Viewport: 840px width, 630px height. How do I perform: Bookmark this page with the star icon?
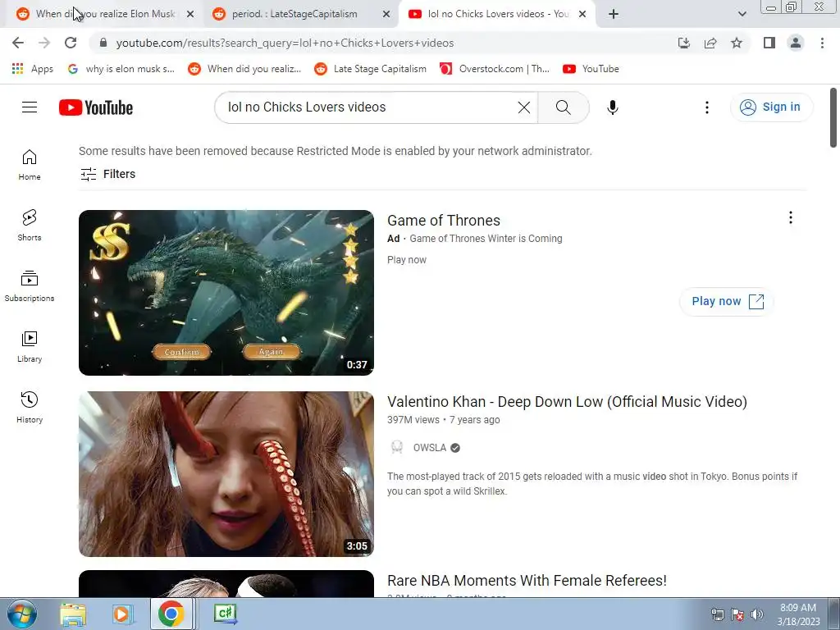tap(737, 43)
